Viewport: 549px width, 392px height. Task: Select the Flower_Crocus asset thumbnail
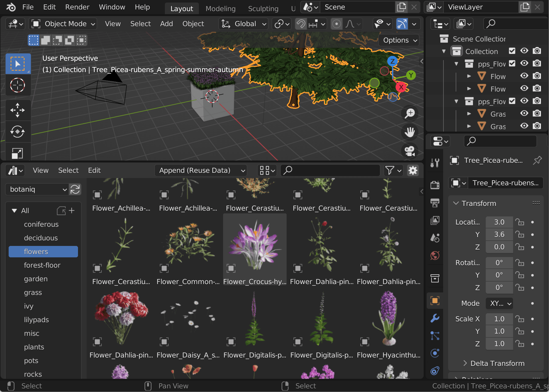tap(254, 245)
